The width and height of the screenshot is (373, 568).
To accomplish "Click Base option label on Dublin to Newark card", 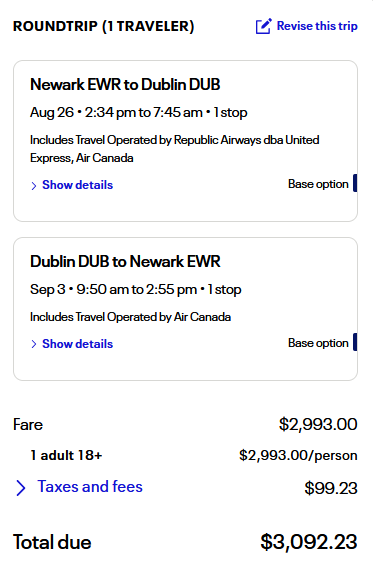I will coord(318,343).
